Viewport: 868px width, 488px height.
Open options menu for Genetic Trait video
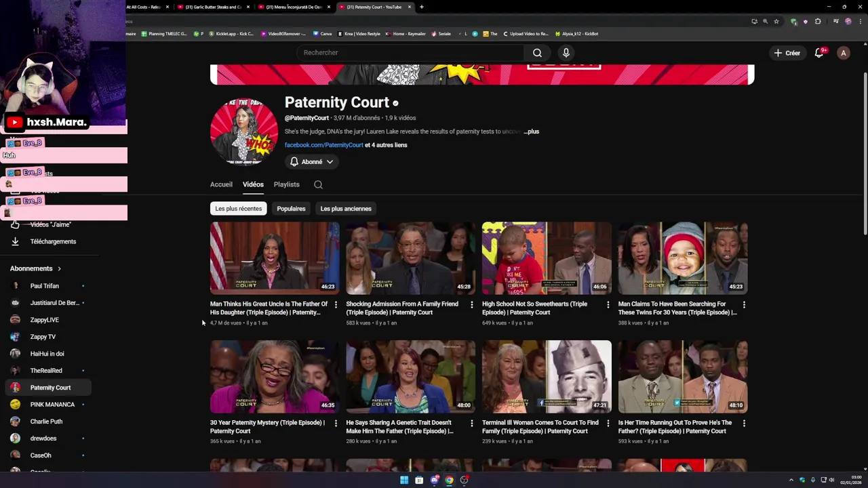(x=472, y=424)
